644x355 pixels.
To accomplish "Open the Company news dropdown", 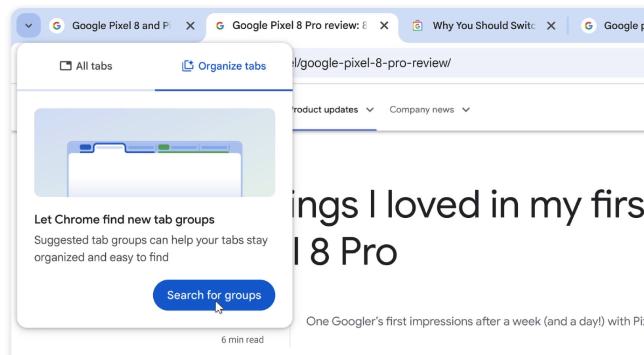I will 466,110.
